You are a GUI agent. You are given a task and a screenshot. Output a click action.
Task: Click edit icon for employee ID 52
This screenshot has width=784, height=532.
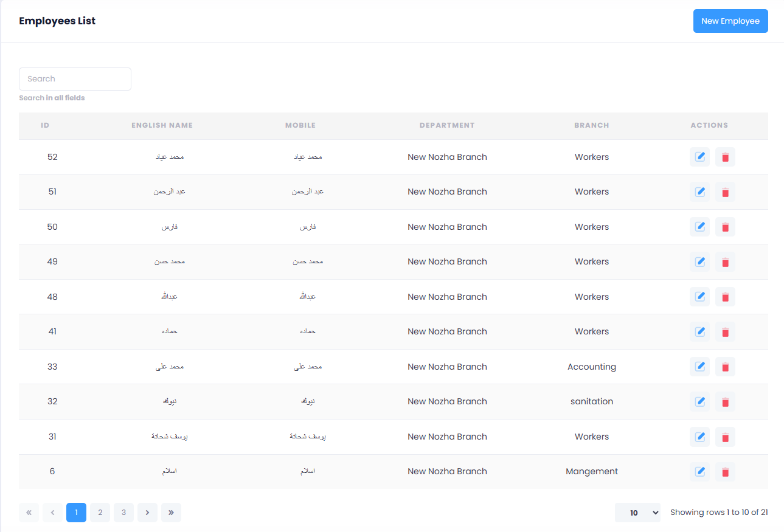click(x=699, y=157)
